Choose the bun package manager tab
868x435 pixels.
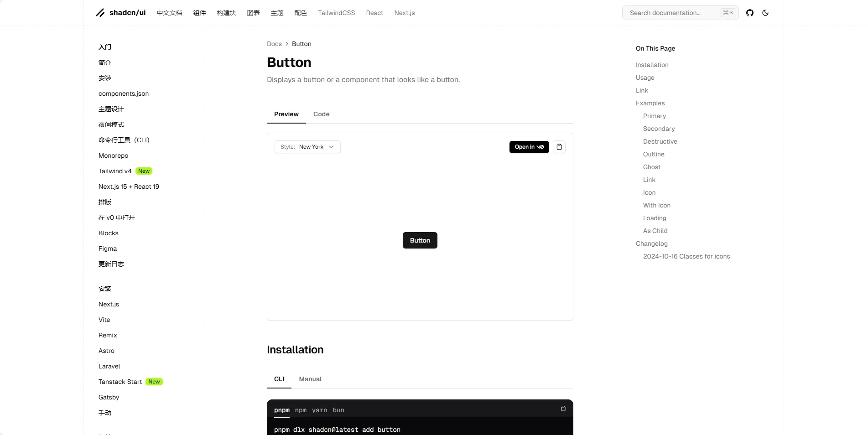[338, 410]
